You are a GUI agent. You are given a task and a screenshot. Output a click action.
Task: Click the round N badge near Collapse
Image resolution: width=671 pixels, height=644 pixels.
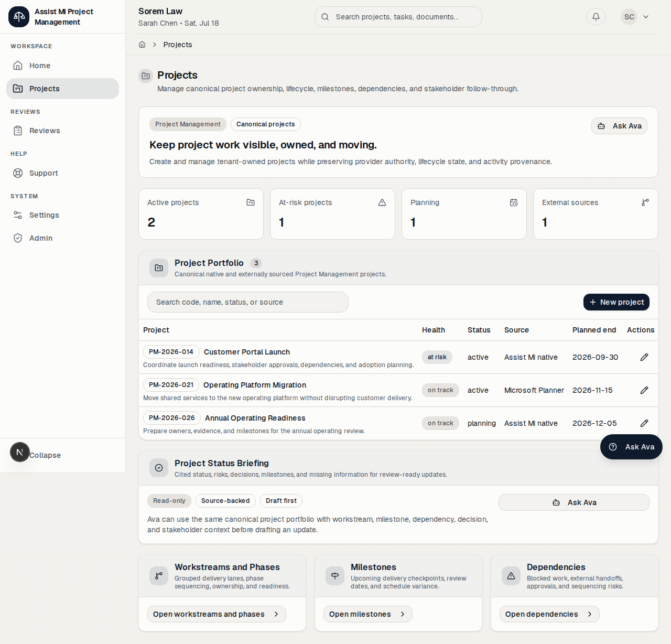point(19,452)
